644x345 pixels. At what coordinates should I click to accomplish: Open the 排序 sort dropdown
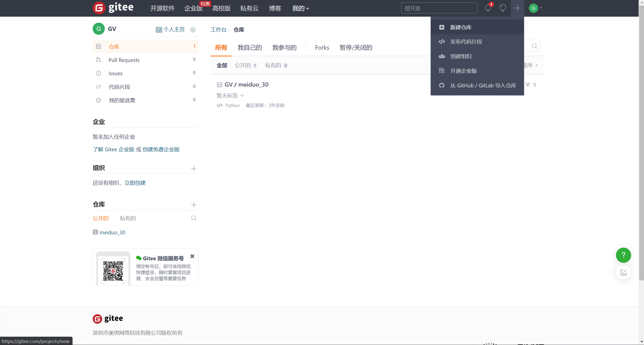(x=531, y=65)
